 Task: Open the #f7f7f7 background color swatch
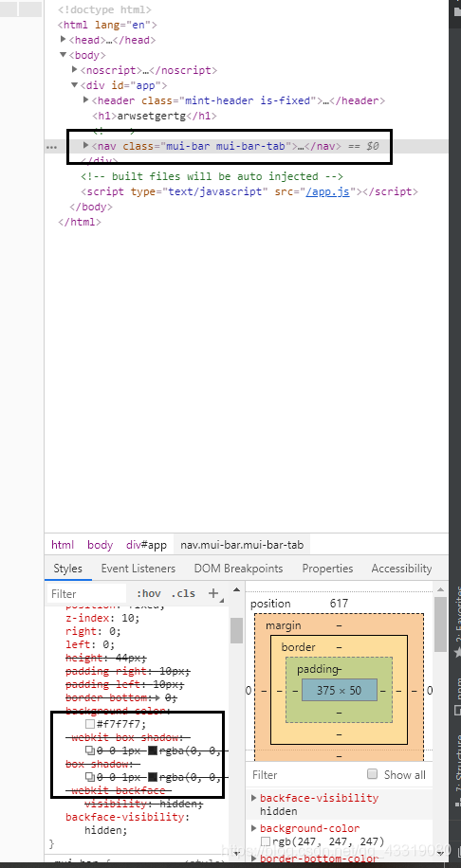click(90, 724)
